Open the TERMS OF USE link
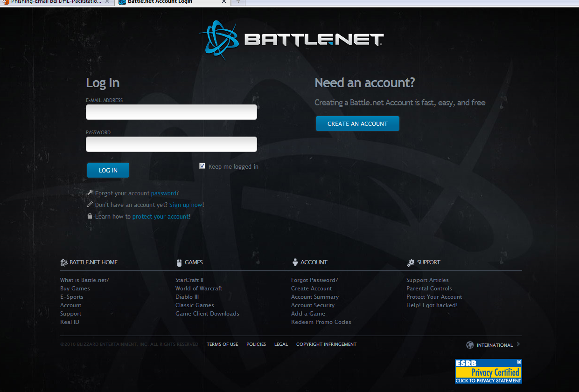 tap(222, 344)
